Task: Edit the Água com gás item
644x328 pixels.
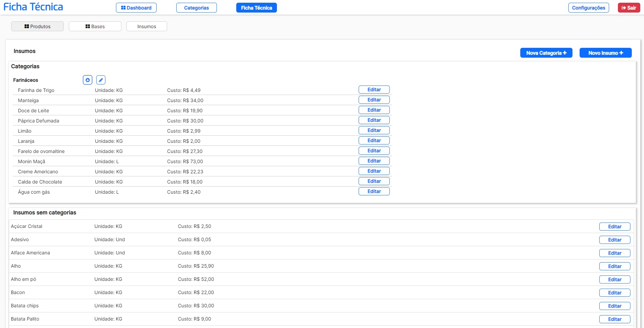Action: coord(374,192)
